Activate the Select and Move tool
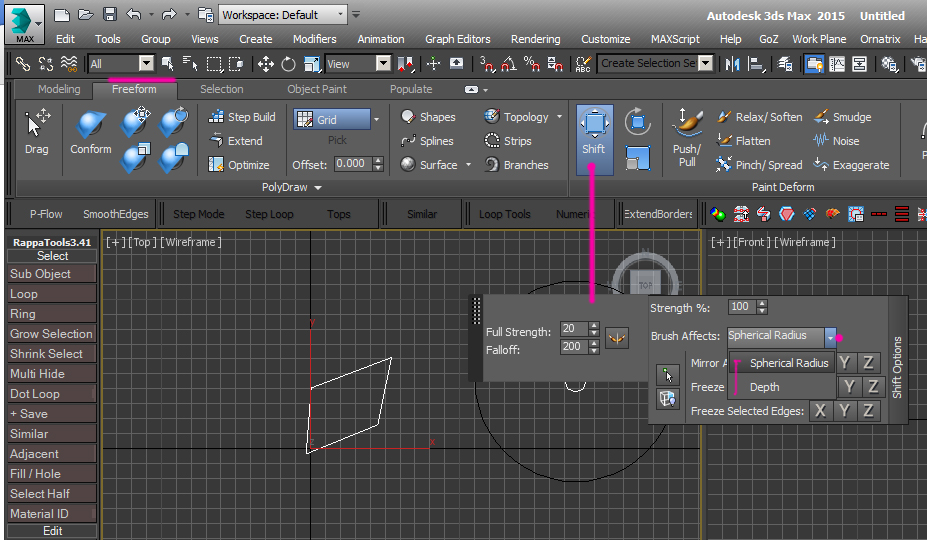 [x=265, y=64]
